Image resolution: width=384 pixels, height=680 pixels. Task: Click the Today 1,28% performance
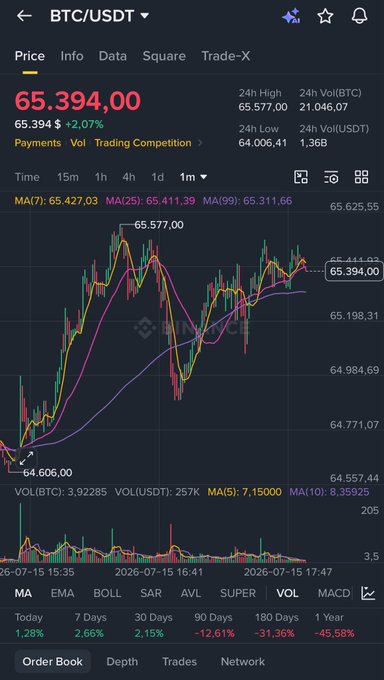click(30, 625)
